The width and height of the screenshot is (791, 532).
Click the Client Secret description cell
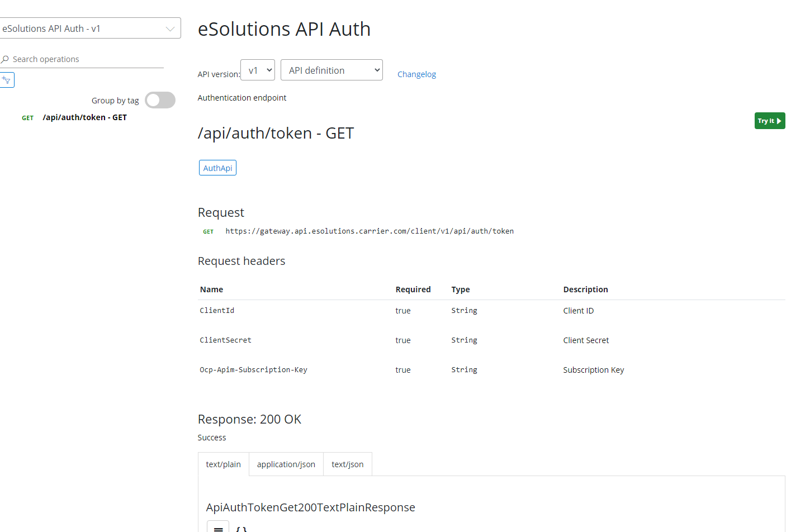pyautogui.click(x=586, y=340)
